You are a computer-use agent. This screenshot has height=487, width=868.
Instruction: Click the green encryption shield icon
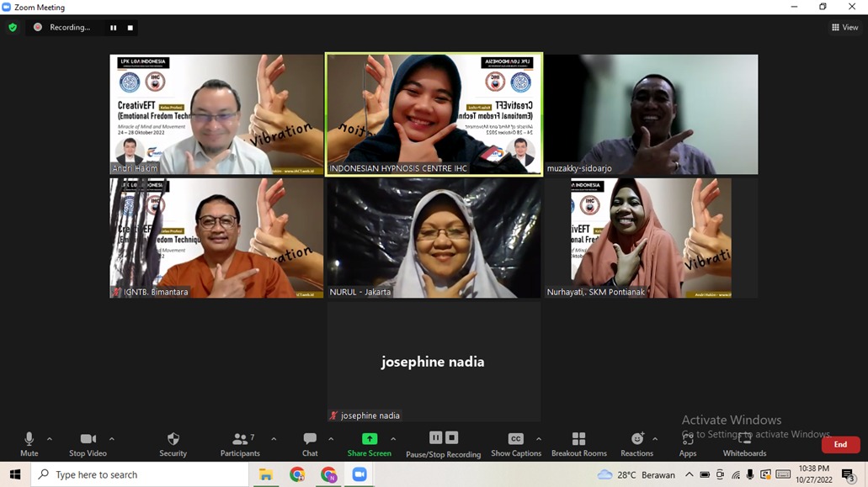click(13, 28)
